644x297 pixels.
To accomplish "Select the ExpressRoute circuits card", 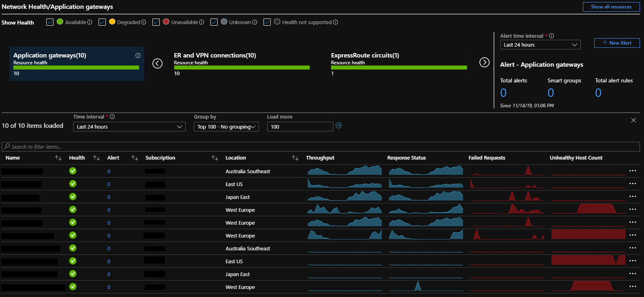I will point(399,64).
